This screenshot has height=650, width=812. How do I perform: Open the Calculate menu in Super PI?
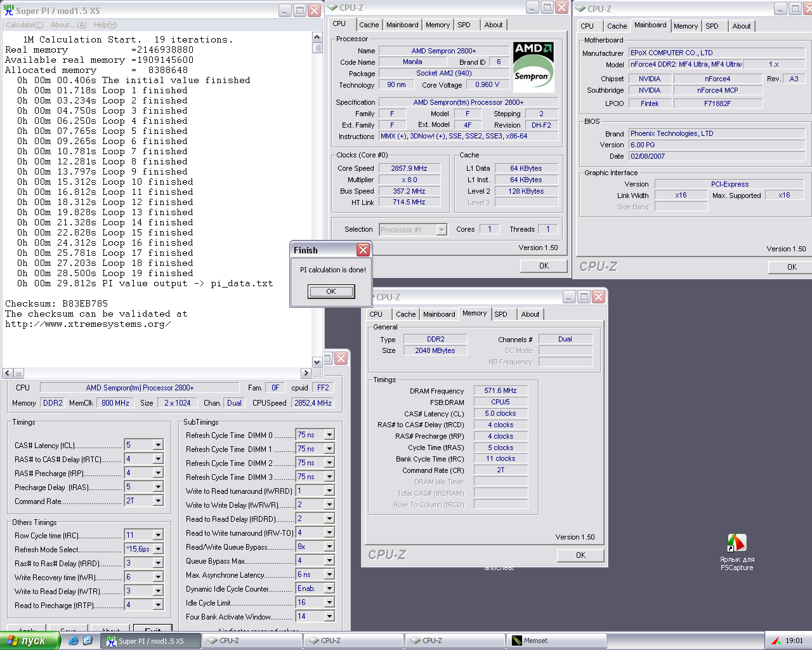tap(25, 25)
